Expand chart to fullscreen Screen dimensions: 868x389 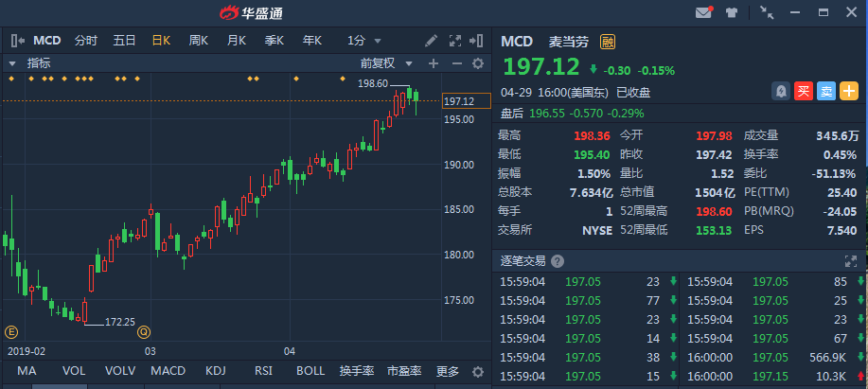click(x=455, y=41)
